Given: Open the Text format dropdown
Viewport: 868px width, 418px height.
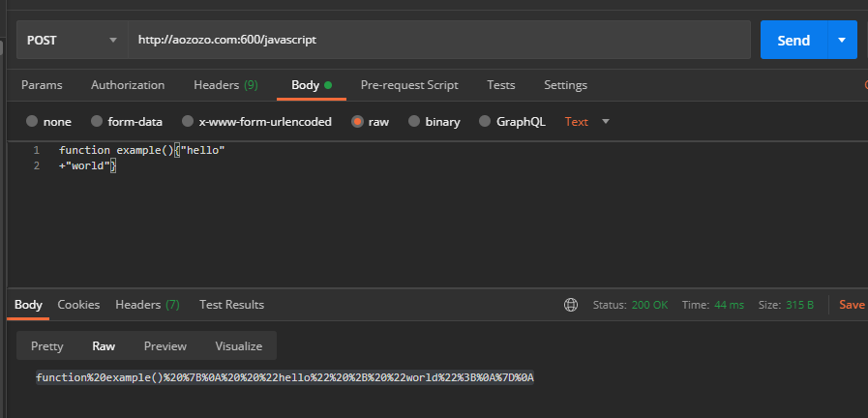Looking at the screenshot, I should tap(586, 121).
